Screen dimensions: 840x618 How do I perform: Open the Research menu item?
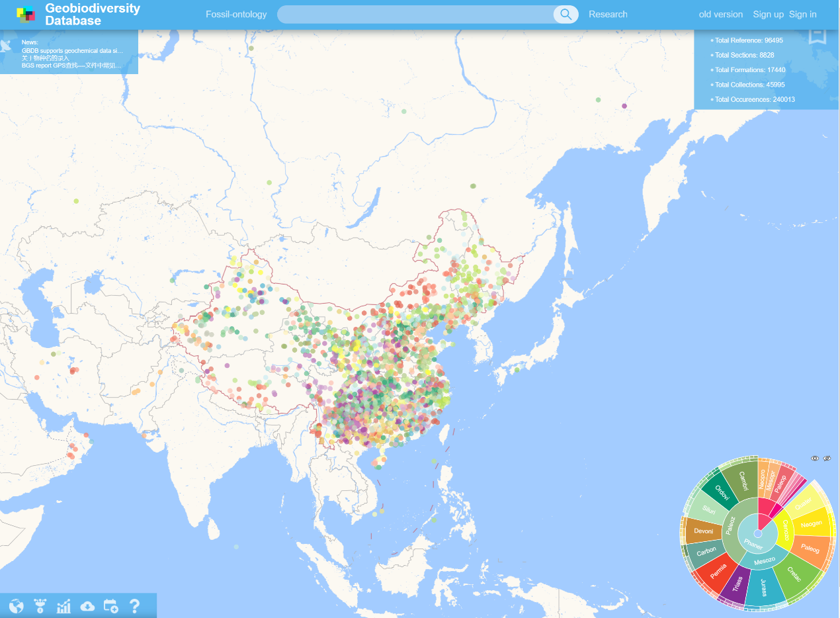click(x=608, y=15)
